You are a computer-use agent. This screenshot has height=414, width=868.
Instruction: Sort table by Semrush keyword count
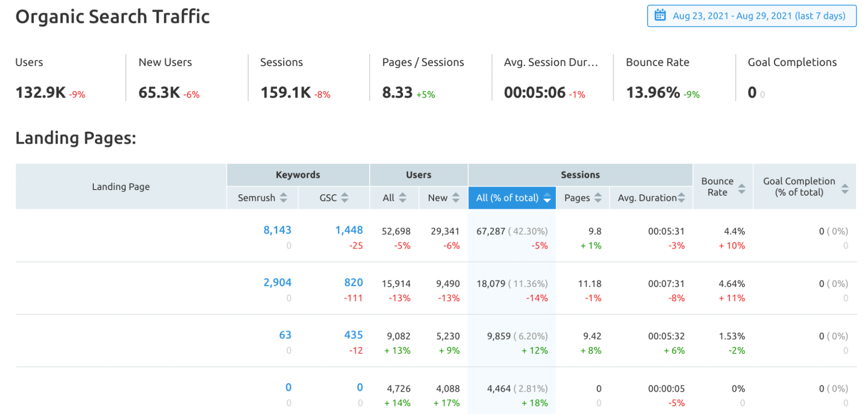283,198
